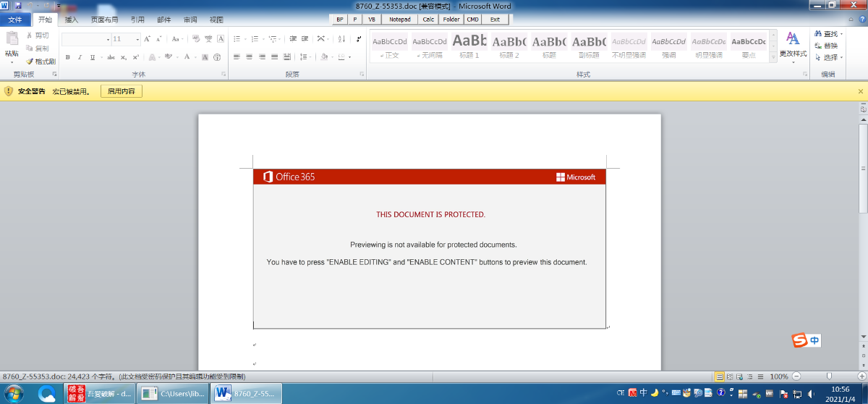The height and width of the screenshot is (404, 868).
Task: Click the Text Effects glowing A icon
Action: pyautogui.click(x=153, y=56)
